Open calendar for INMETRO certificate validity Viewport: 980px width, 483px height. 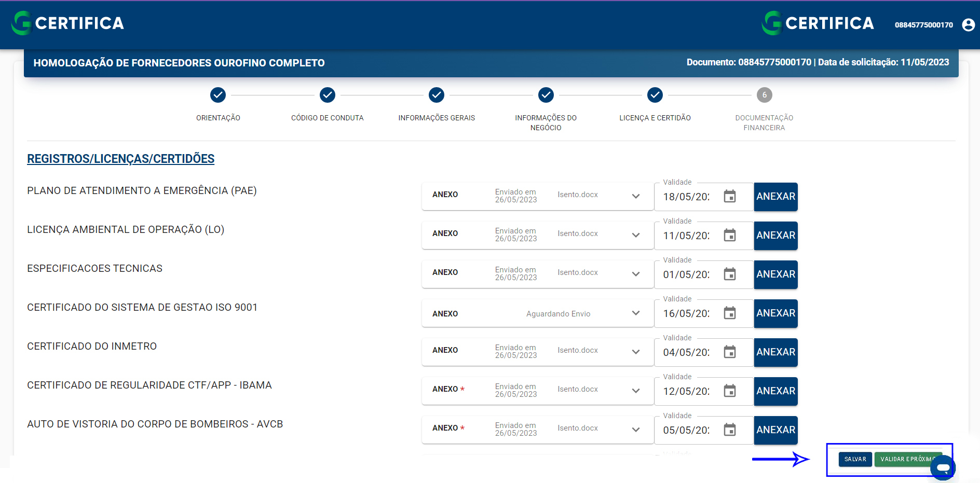coord(729,352)
